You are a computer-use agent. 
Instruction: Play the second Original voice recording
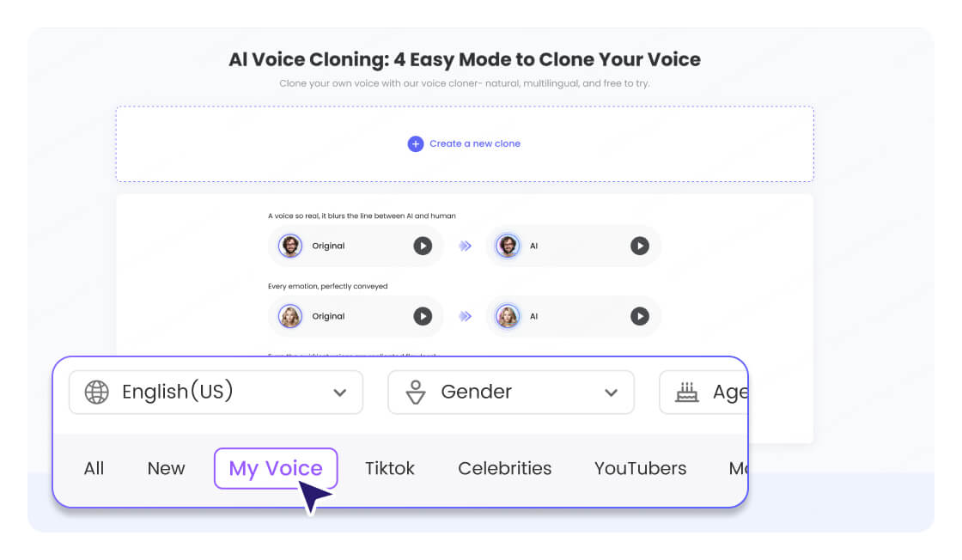[x=423, y=316]
